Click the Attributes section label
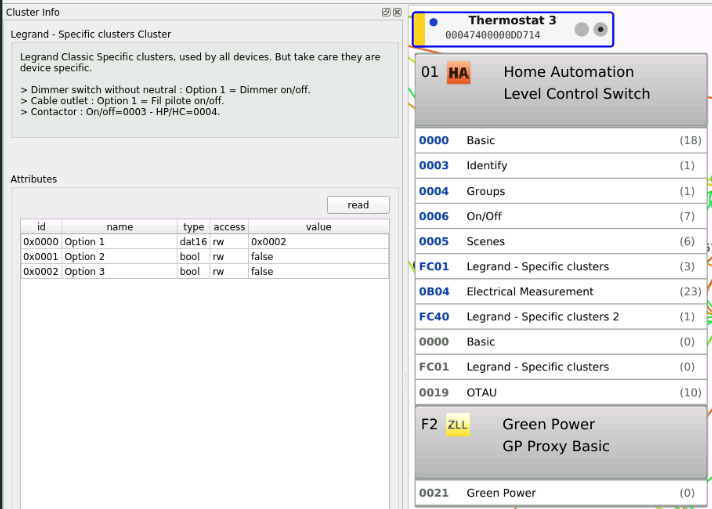 pyautogui.click(x=34, y=179)
